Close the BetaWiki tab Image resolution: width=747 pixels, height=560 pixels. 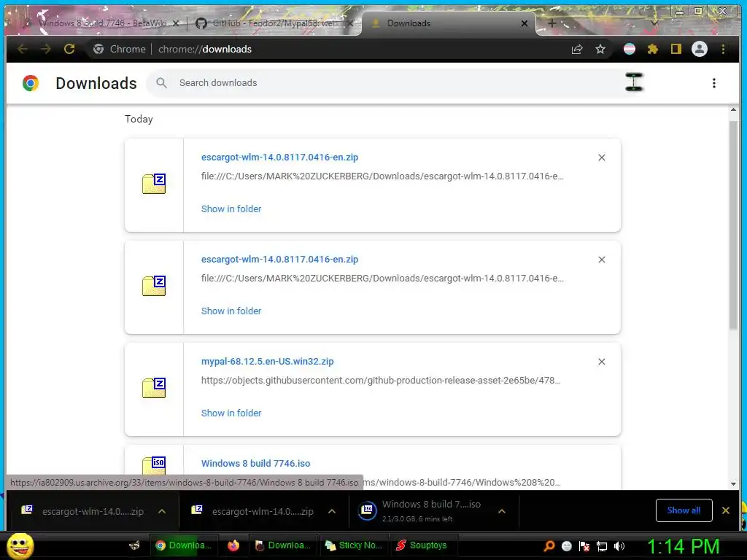click(x=176, y=23)
